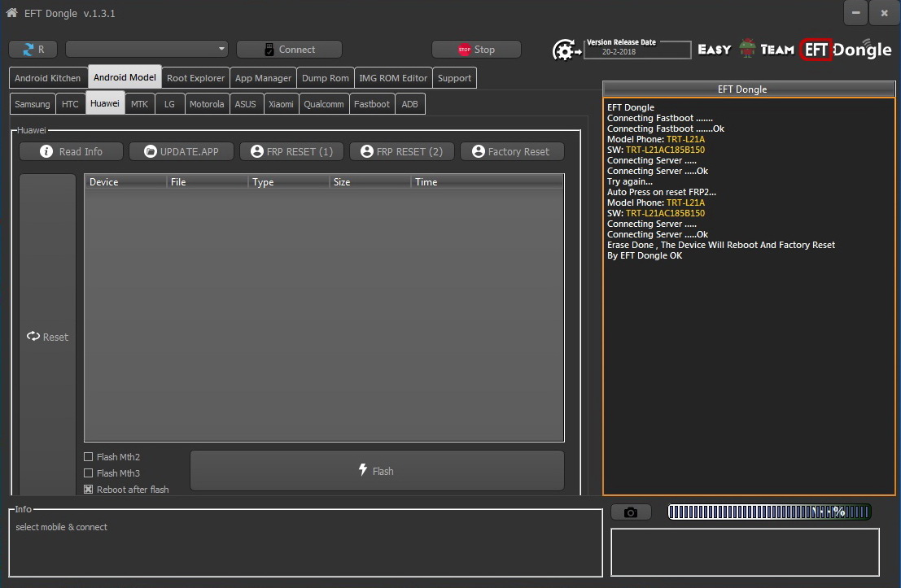The image size is (901, 588).
Task: Click the EFT Dongle logo
Action: coord(846,50)
